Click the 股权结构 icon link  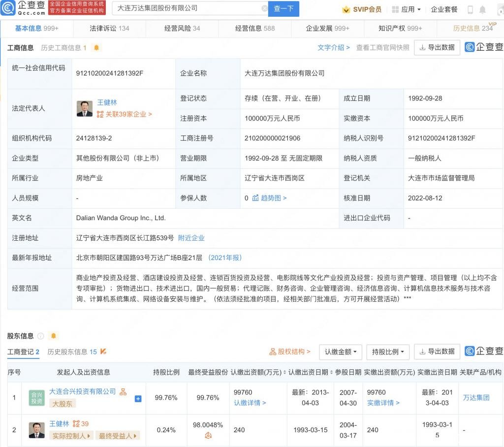pyautogui.click(x=273, y=352)
